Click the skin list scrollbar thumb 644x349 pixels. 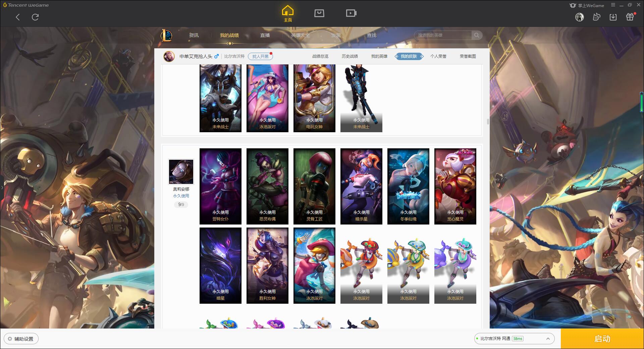point(488,121)
